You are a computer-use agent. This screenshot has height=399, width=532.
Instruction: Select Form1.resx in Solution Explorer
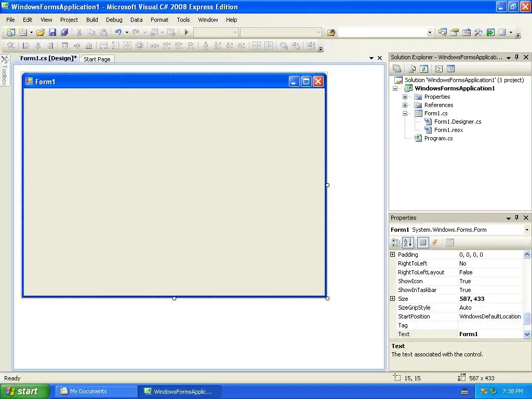448,130
